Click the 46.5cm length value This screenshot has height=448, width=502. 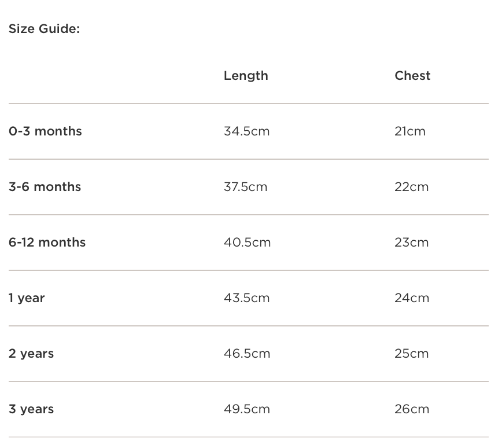click(x=247, y=354)
